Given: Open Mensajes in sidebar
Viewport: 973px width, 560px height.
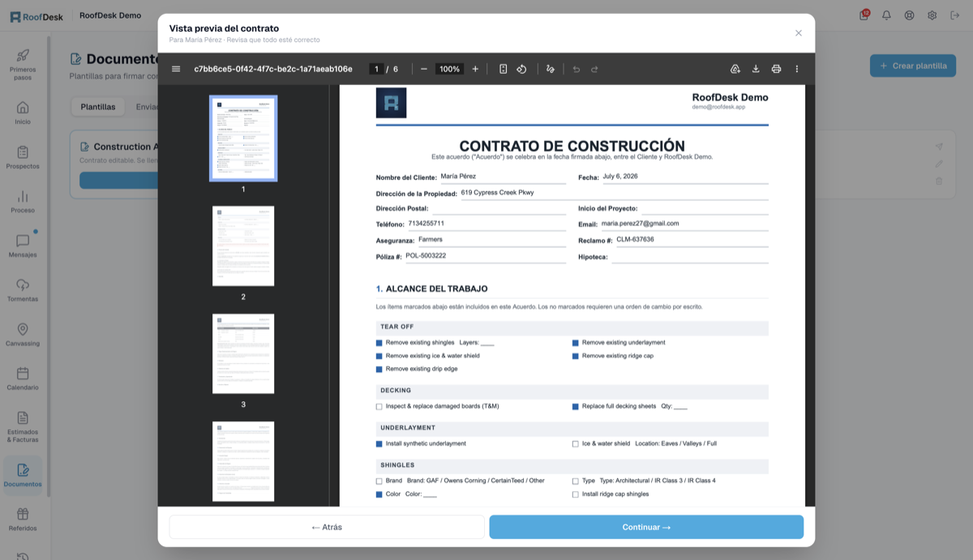Looking at the screenshot, I should 23,246.
